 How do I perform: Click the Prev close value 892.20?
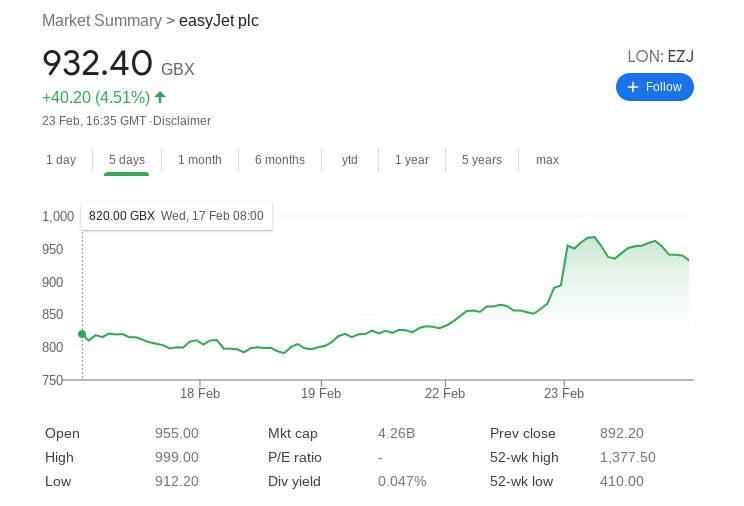[x=622, y=433]
